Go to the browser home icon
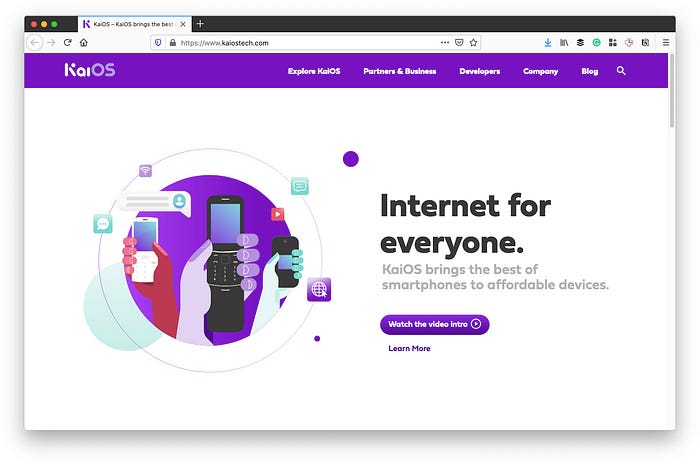Viewport: 700px width, 464px height. pyautogui.click(x=83, y=42)
